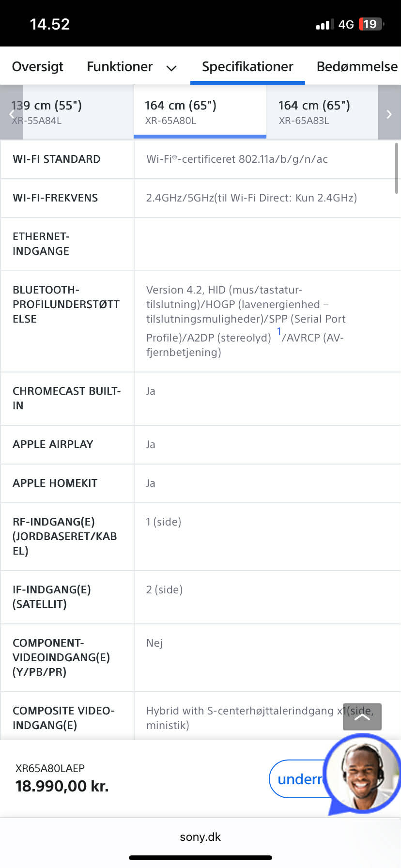
Task: Tap the sony.dk address bar
Action: (200, 837)
